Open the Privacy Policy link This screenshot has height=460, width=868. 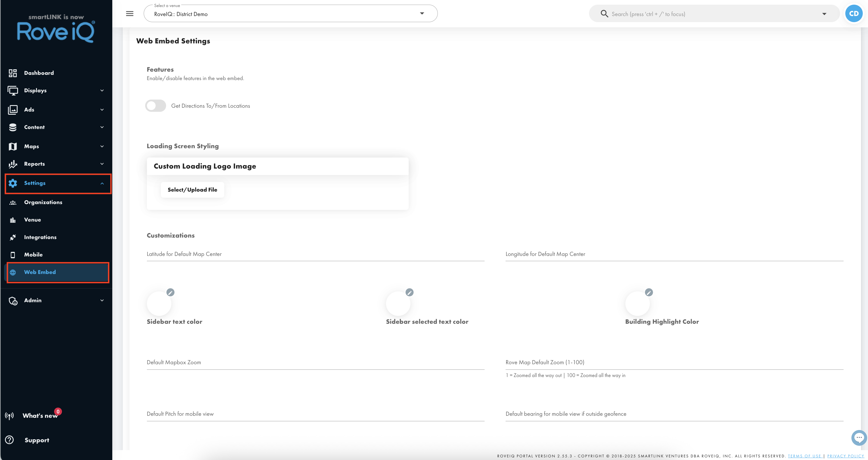click(845, 456)
